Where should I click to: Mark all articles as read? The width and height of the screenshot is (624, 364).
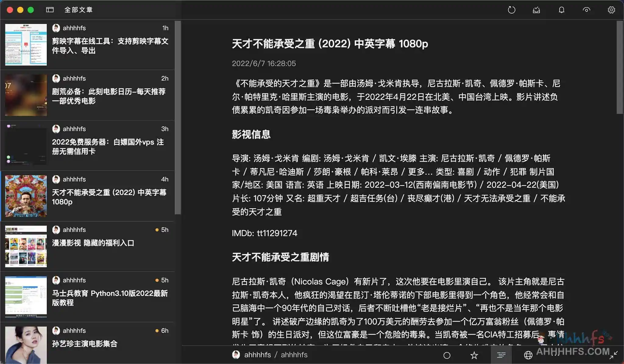coord(536,10)
